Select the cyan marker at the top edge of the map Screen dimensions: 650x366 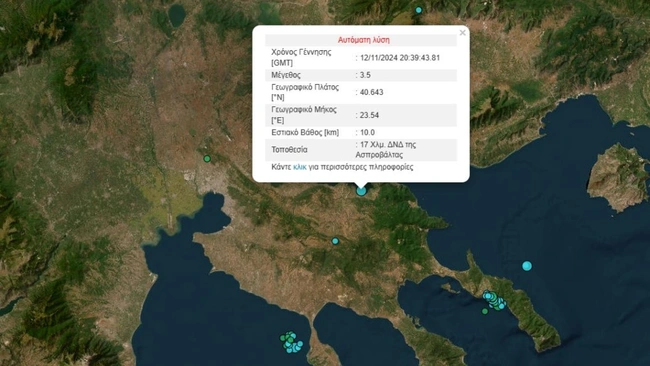tap(419, 10)
